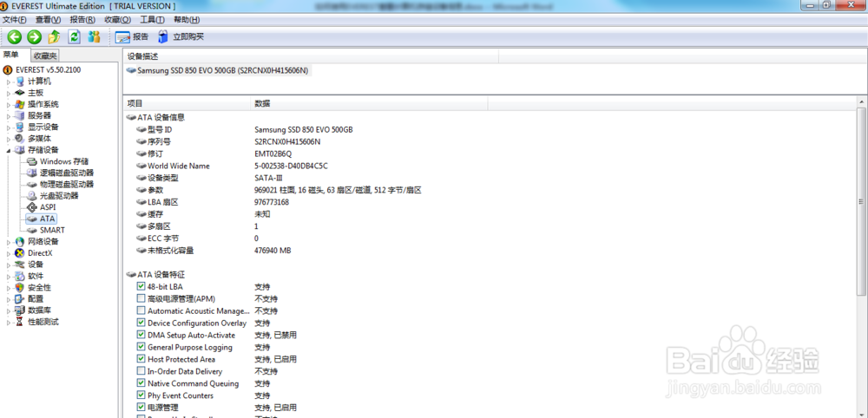The height and width of the screenshot is (418, 868).
Task: Click the 报告 report toolbar button
Action: (x=132, y=37)
